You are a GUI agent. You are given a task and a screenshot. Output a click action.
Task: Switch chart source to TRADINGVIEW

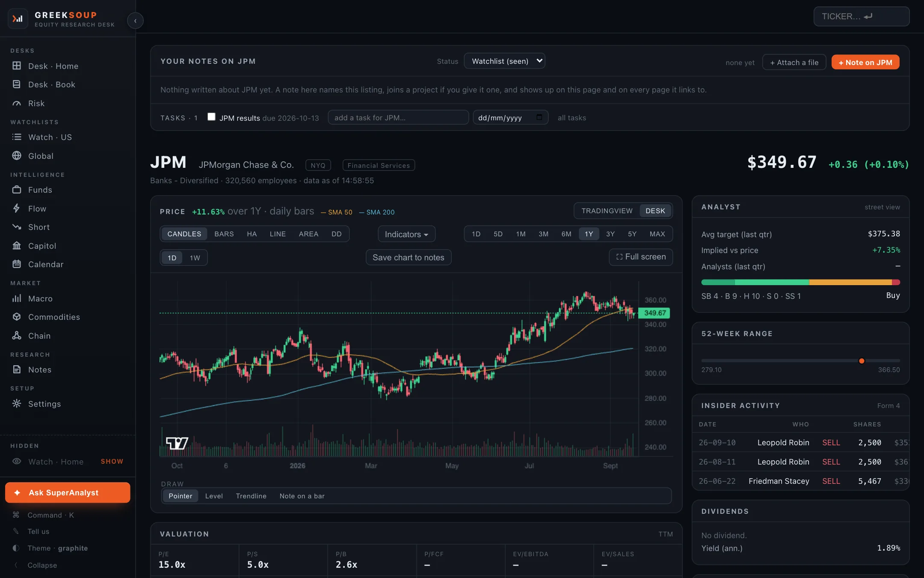[607, 211]
